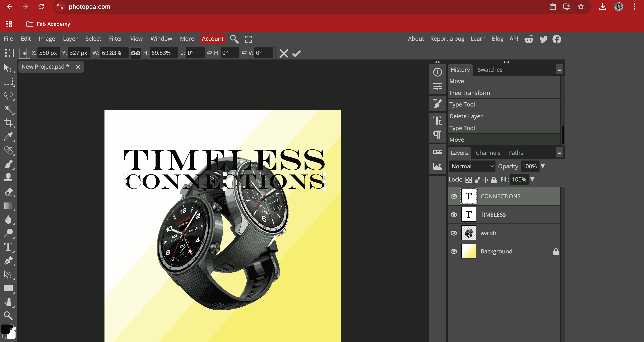Expand the Fill slider arrow
This screenshot has height=342, width=644.
pyautogui.click(x=532, y=179)
